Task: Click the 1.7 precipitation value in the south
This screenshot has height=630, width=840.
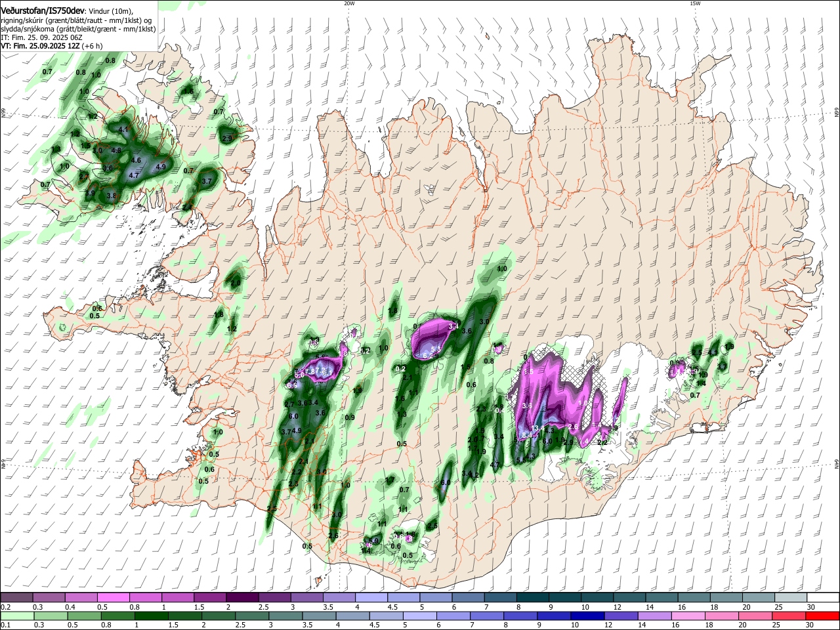Action: coord(390,480)
